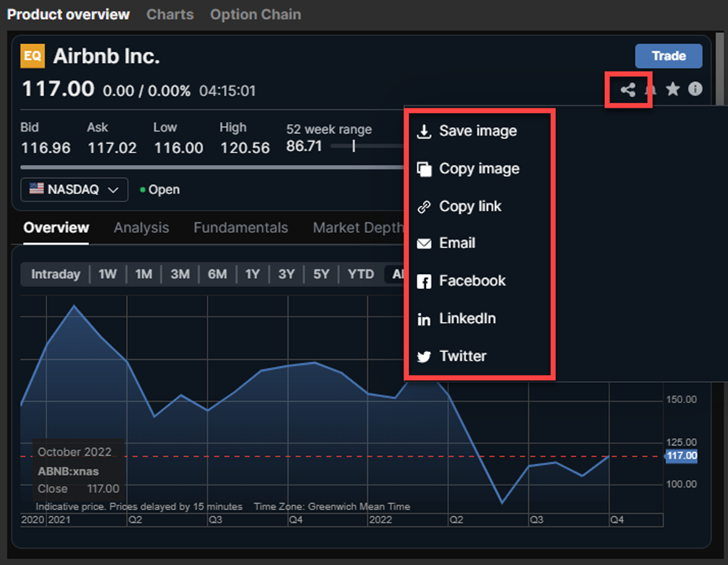Click the Copy link chain icon
Viewport: 728px width, 565px height.
[x=424, y=207]
